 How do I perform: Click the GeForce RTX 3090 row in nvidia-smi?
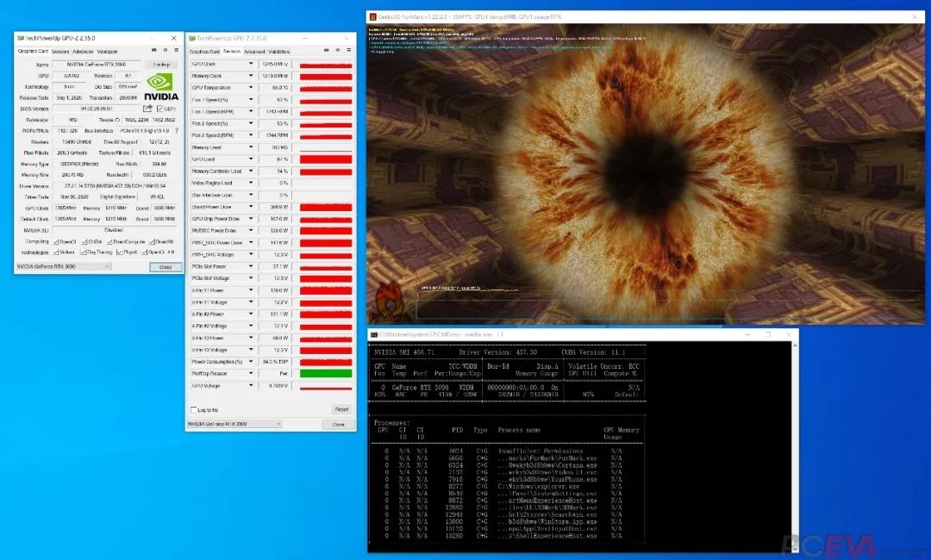(508, 388)
